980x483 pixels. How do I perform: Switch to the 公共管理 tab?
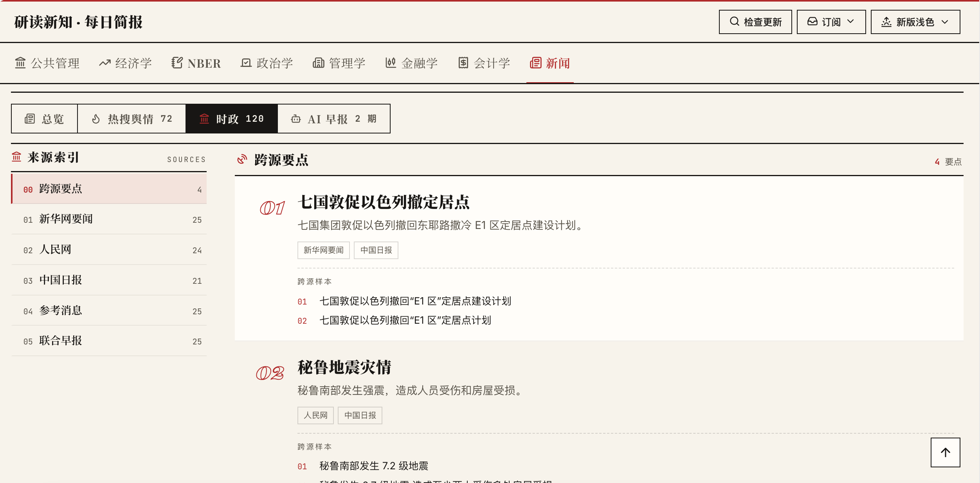tap(47, 63)
